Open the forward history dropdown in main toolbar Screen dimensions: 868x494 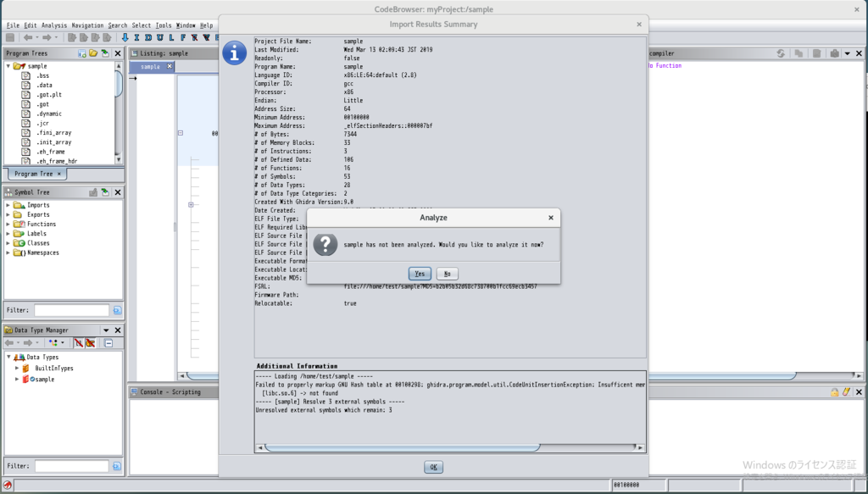pyautogui.click(x=56, y=37)
